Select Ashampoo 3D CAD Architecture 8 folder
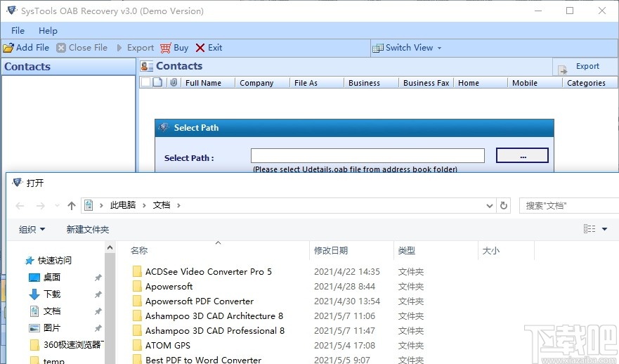This screenshot has height=364, width=619. (214, 316)
